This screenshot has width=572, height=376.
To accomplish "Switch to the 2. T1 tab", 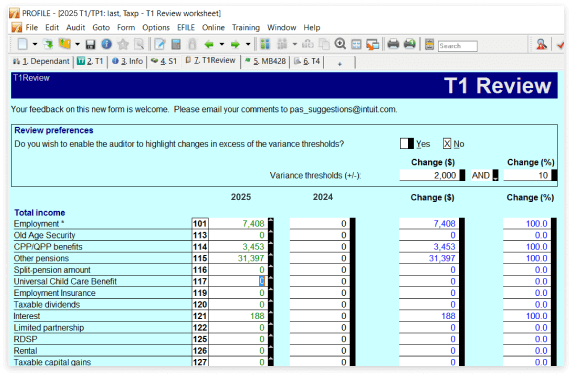I will [90, 61].
